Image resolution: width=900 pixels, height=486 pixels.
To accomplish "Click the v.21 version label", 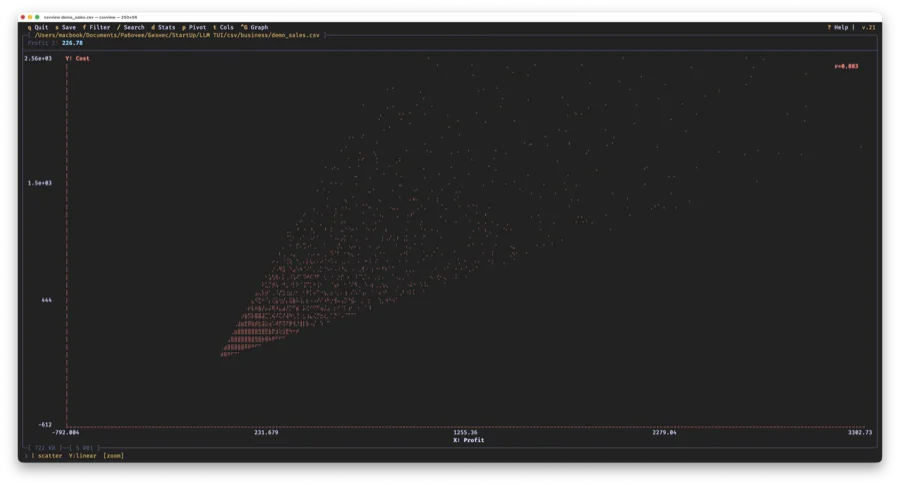I will pyautogui.click(x=867, y=27).
